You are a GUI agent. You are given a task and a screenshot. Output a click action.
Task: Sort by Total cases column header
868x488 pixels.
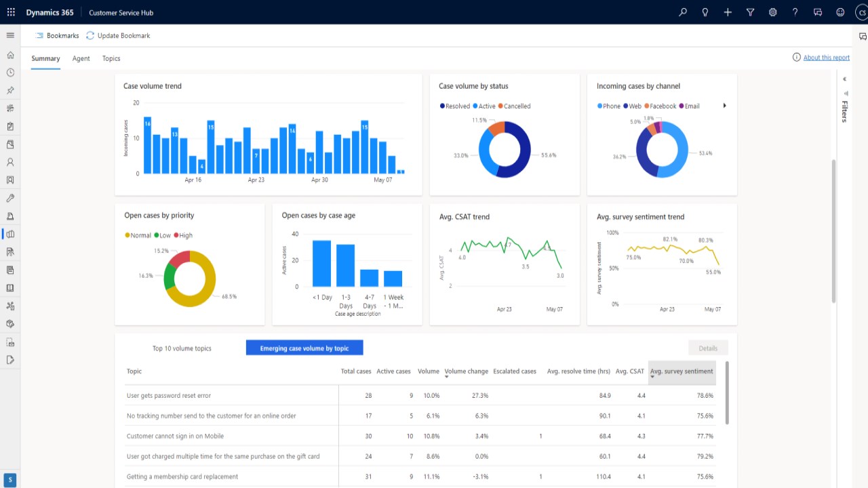[x=356, y=371]
